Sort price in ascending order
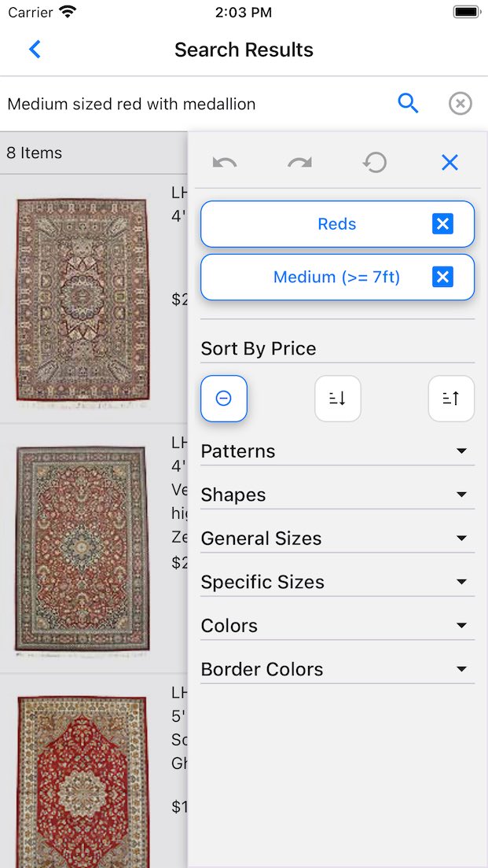The width and height of the screenshot is (488, 868). [x=451, y=399]
